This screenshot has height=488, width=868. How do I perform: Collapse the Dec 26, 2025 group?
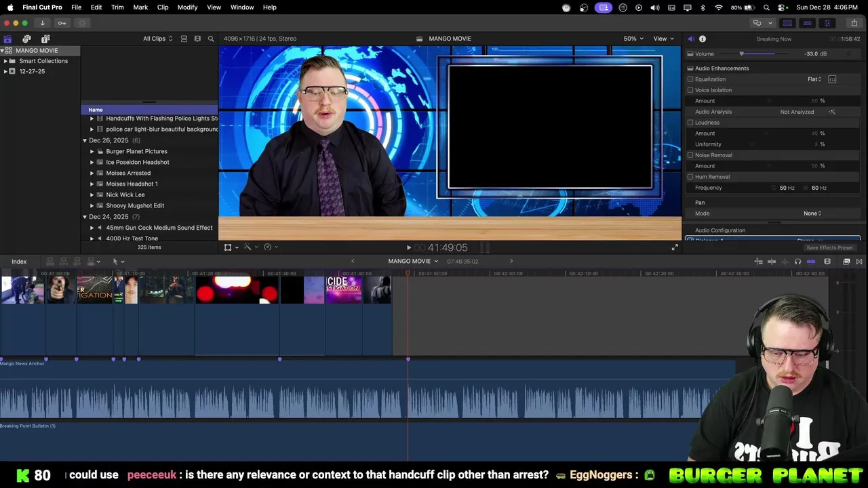pos(85,141)
